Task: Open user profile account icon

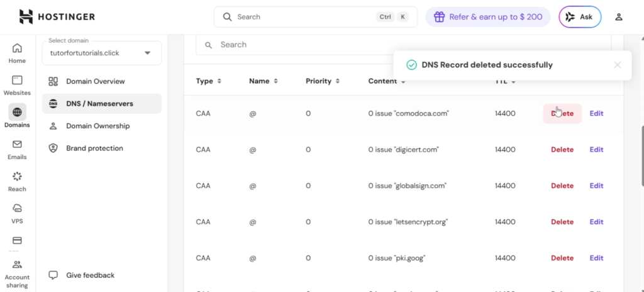Action: point(619,17)
